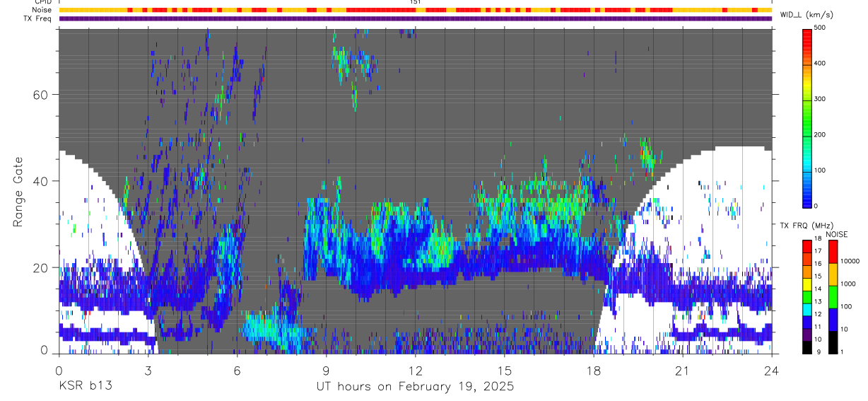Click the 16 label on the TX FRQ scale

pos(818,264)
